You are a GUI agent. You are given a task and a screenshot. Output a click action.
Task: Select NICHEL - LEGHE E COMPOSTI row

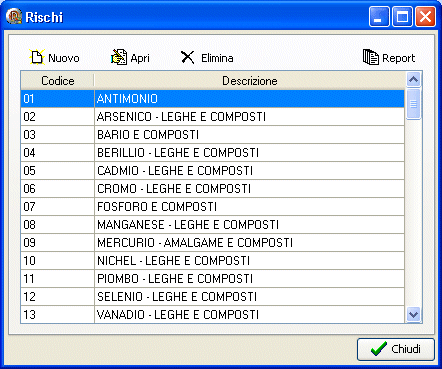(x=213, y=261)
